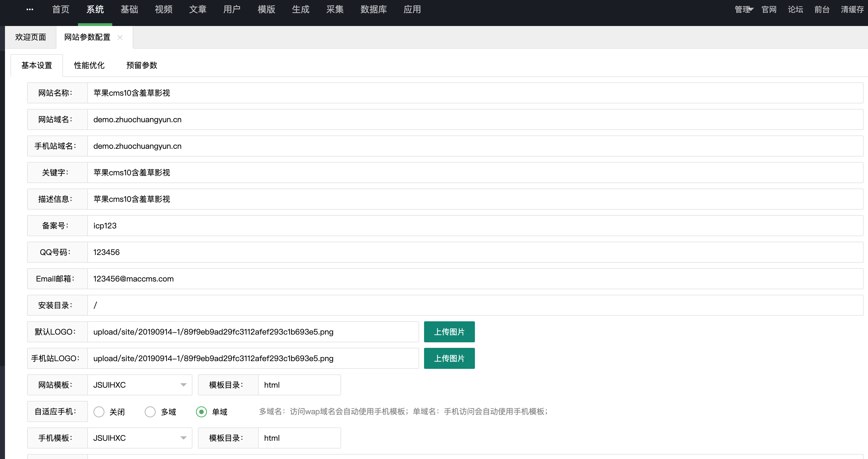Click the QQ号码 input field

(x=475, y=252)
